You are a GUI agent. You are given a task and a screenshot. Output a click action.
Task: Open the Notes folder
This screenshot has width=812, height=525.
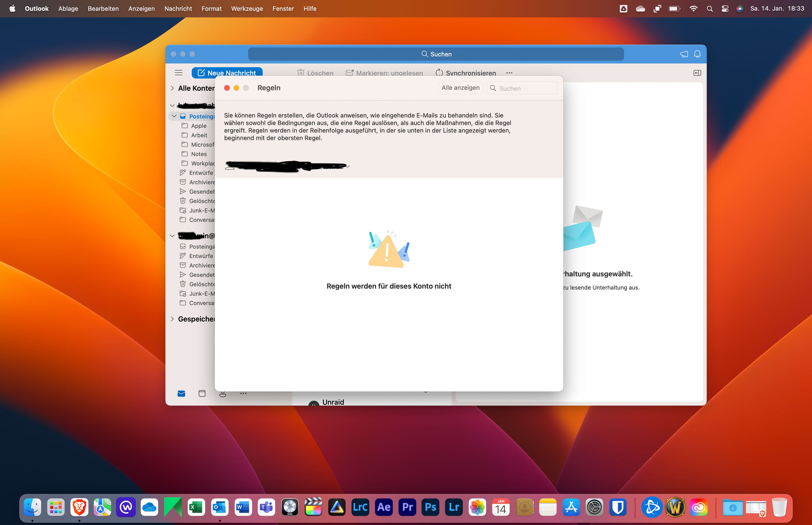pyautogui.click(x=199, y=154)
